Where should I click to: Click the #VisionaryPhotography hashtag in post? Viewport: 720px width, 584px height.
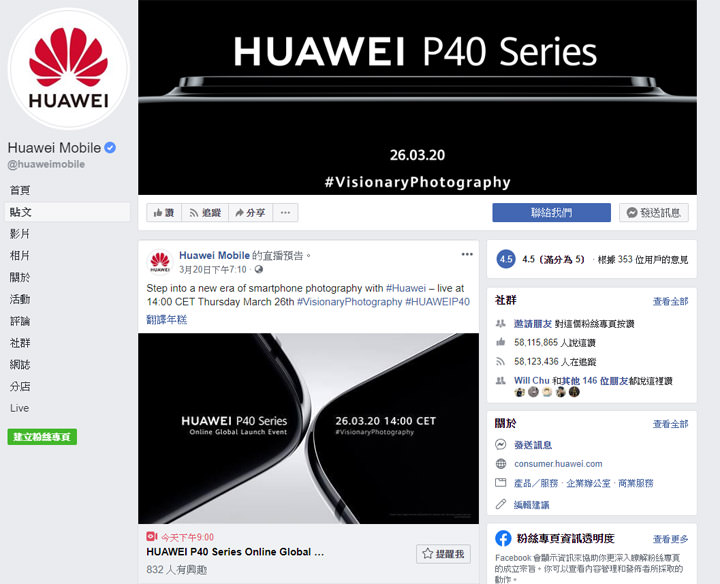[349, 302]
